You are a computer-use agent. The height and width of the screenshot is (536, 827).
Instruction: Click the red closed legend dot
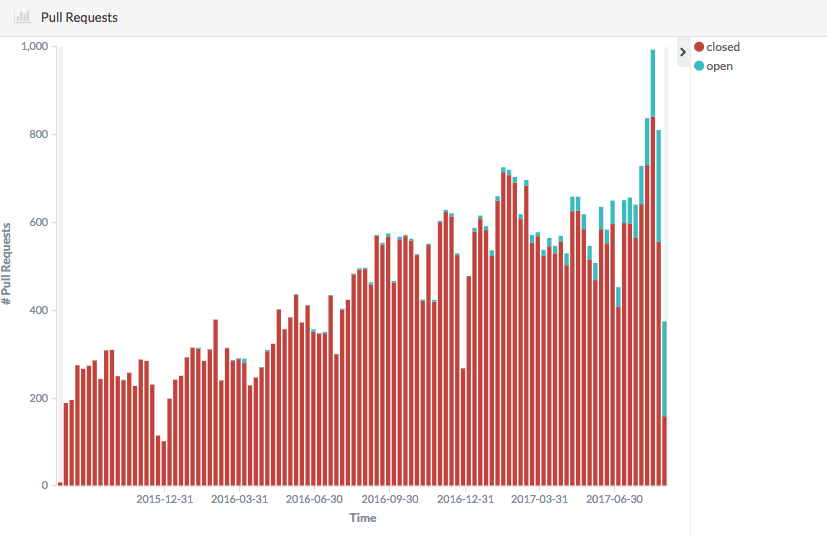pyautogui.click(x=699, y=47)
